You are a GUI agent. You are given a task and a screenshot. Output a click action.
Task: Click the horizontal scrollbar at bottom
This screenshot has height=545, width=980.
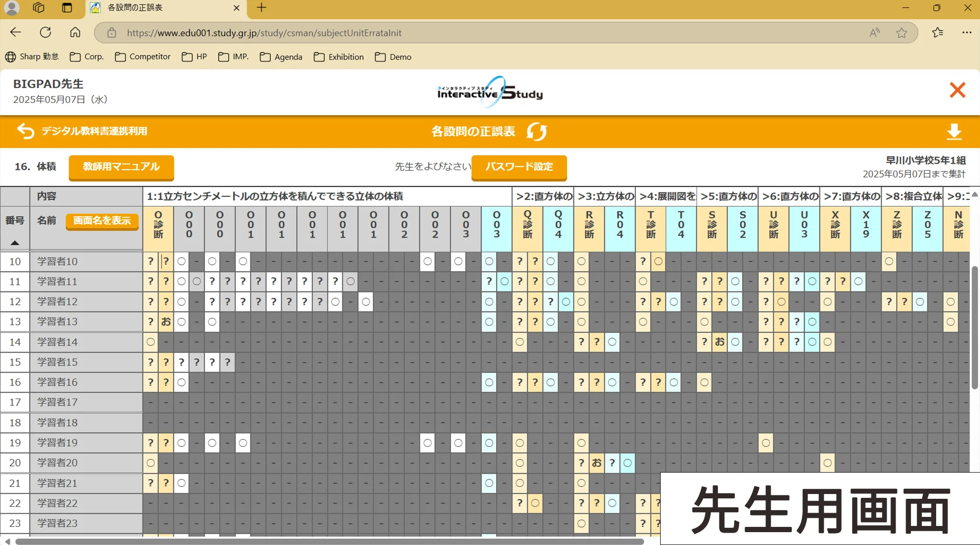pos(329,541)
